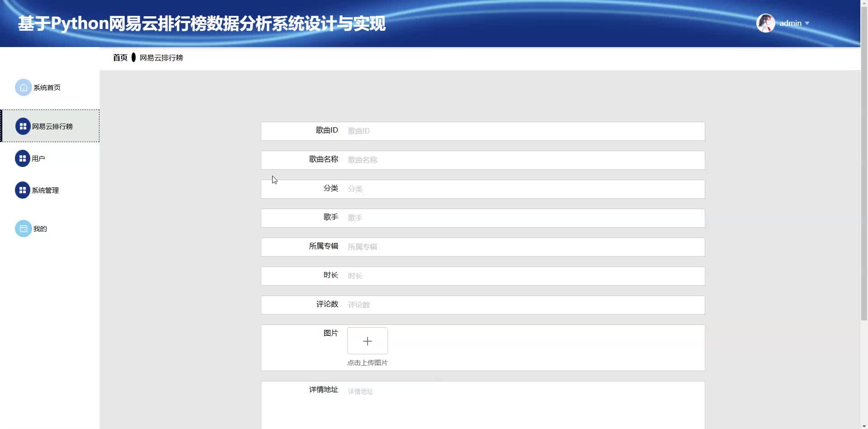Viewport: 868px width, 429px height.
Task: Select the highlighted 网易云排行榜 menu entry
Action: (x=52, y=126)
